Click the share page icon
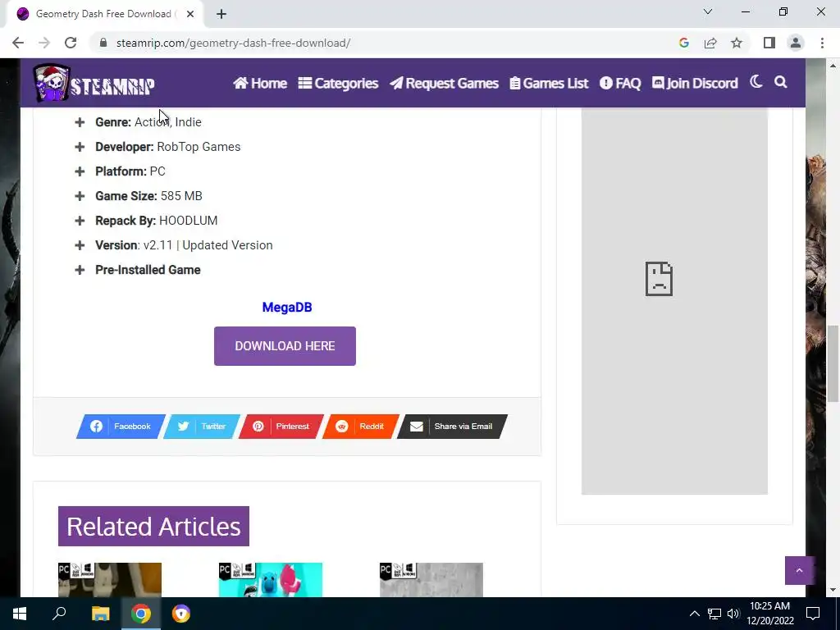This screenshot has height=630, width=840. [710, 43]
